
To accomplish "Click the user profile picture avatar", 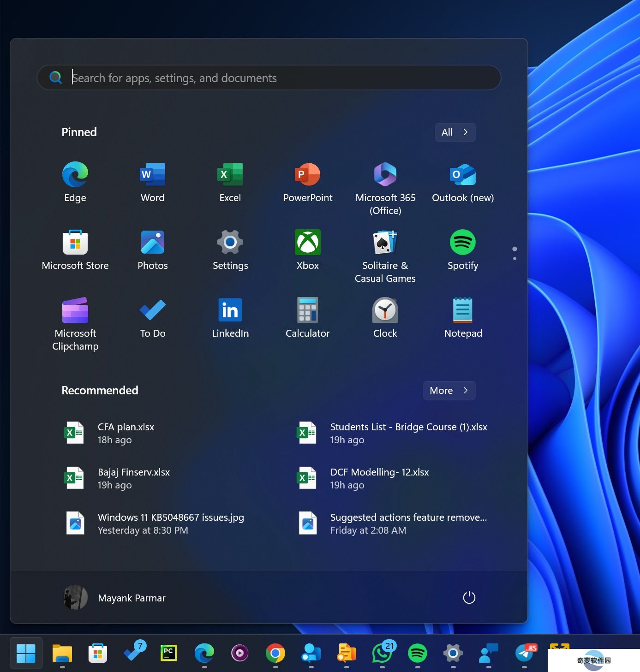I will pos(75,598).
